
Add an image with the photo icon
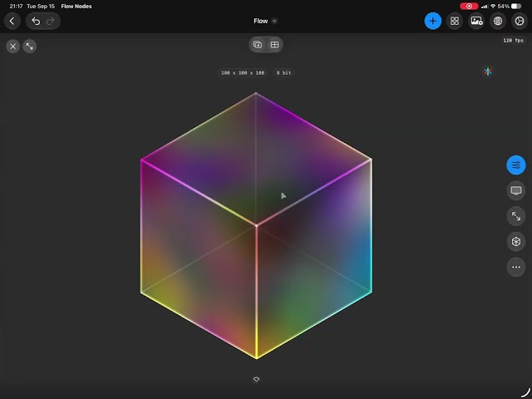click(x=476, y=21)
